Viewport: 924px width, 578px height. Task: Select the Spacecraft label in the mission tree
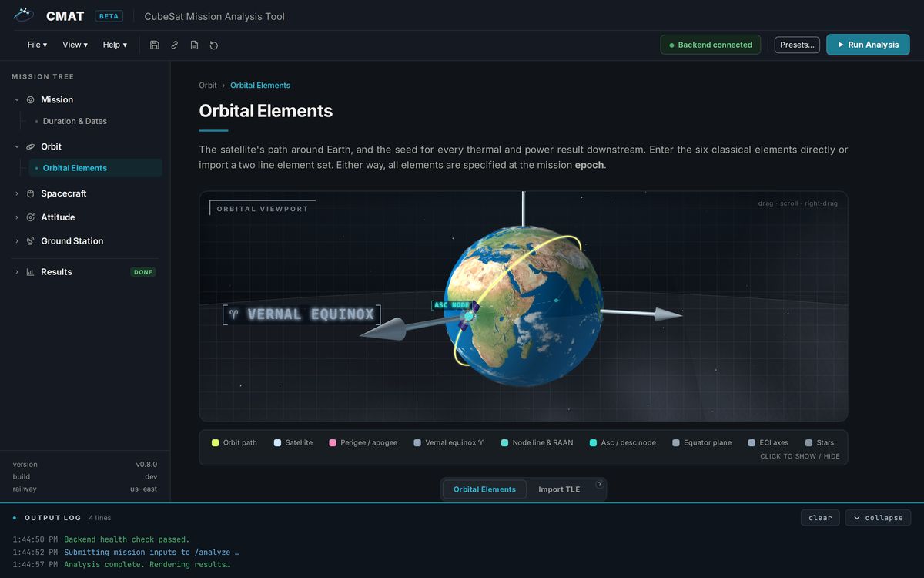tap(64, 193)
